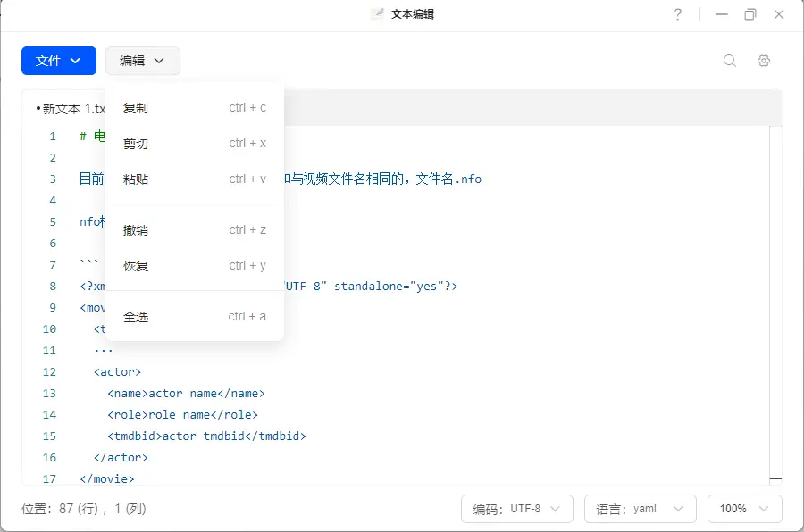
Task: Choose 复制 from the edit menu
Action: tap(195, 108)
